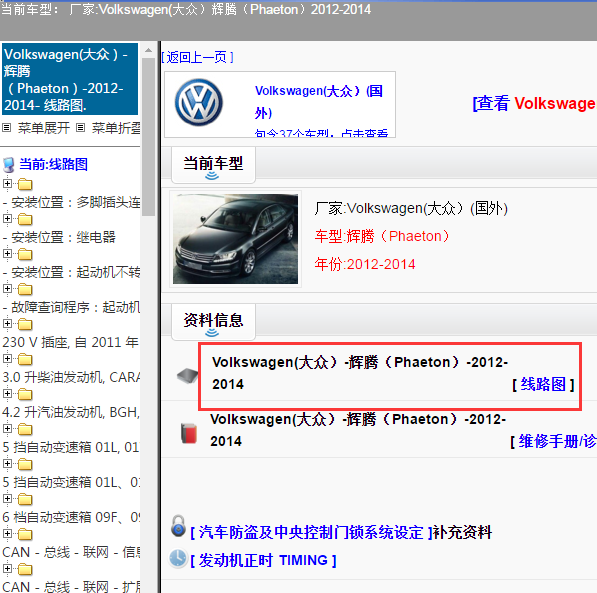
Task: Click the computer icon beside 当前:线路图
Action: click(8, 165)
